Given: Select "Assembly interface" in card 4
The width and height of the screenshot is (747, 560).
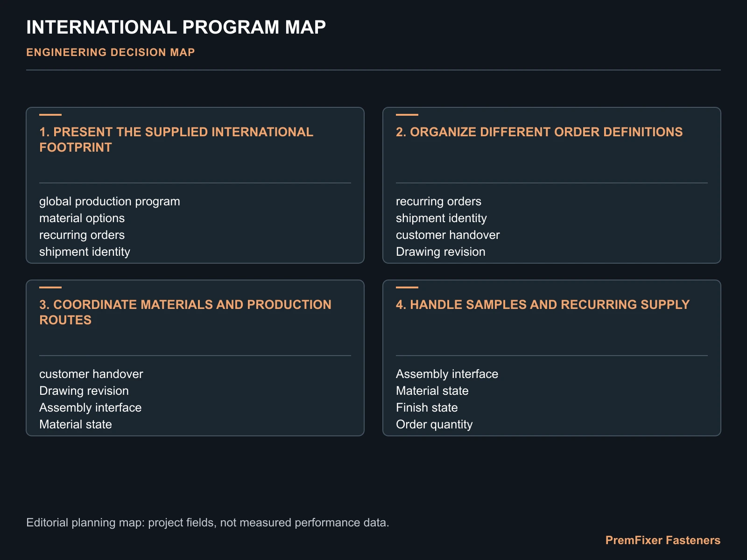Looking at the screenshot, I should coord(447,374).
